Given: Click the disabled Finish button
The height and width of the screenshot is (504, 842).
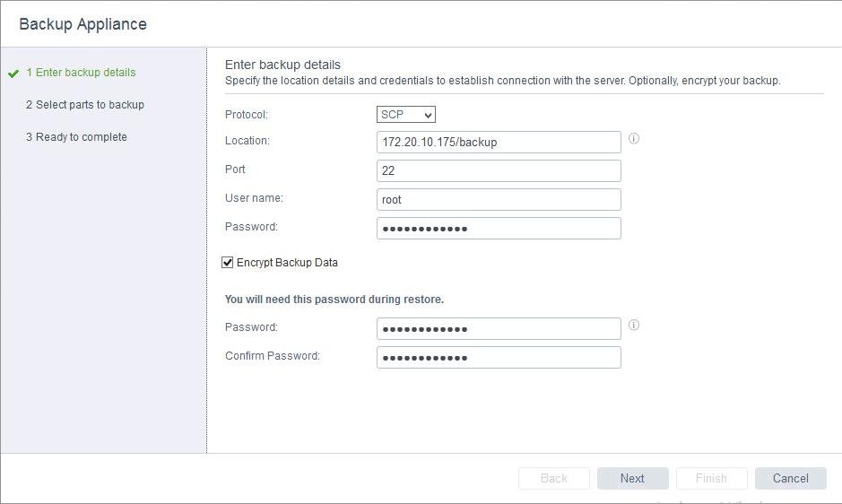Looking at the screenshot, I should tap(711, 478).
